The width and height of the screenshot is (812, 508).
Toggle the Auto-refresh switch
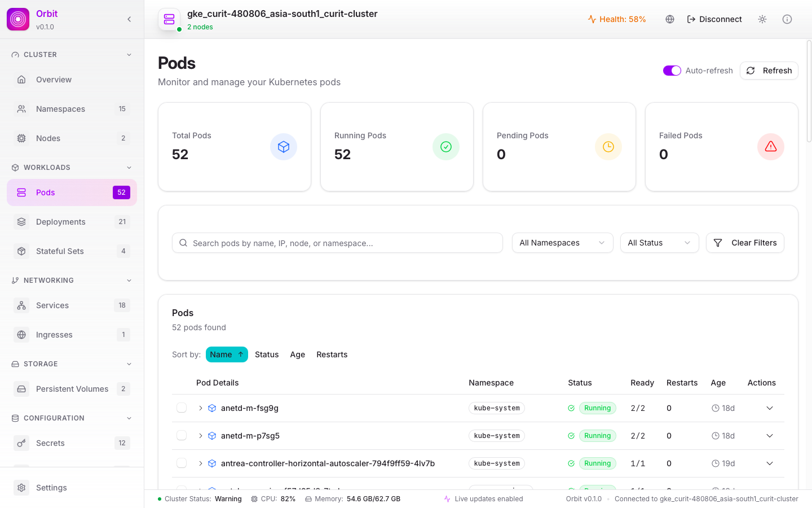coord(672,71)
